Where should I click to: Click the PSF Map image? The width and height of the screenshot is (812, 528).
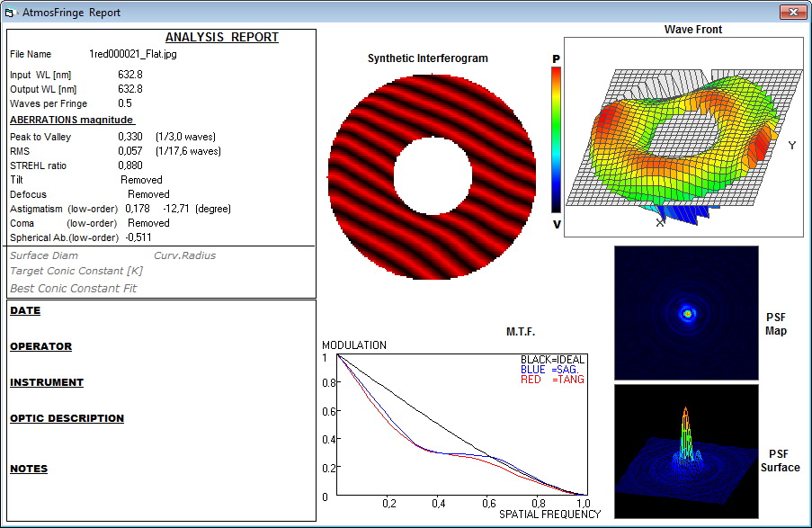pyautogui.click(x=686, y=313)
